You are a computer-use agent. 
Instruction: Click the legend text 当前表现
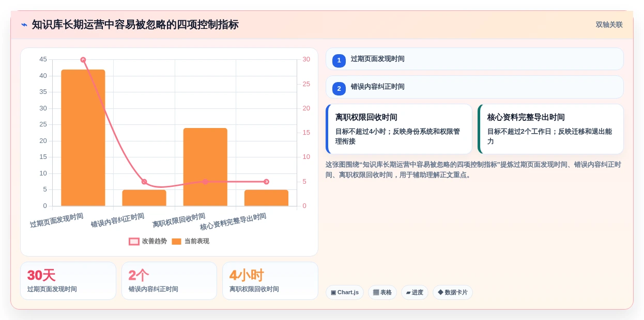point(197,242)
